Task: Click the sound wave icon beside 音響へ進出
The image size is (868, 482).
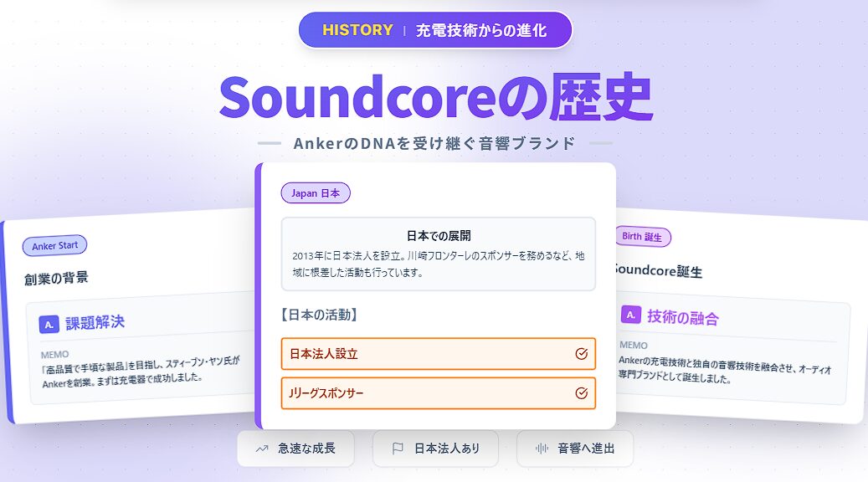Action: click(x=542, y=449)
